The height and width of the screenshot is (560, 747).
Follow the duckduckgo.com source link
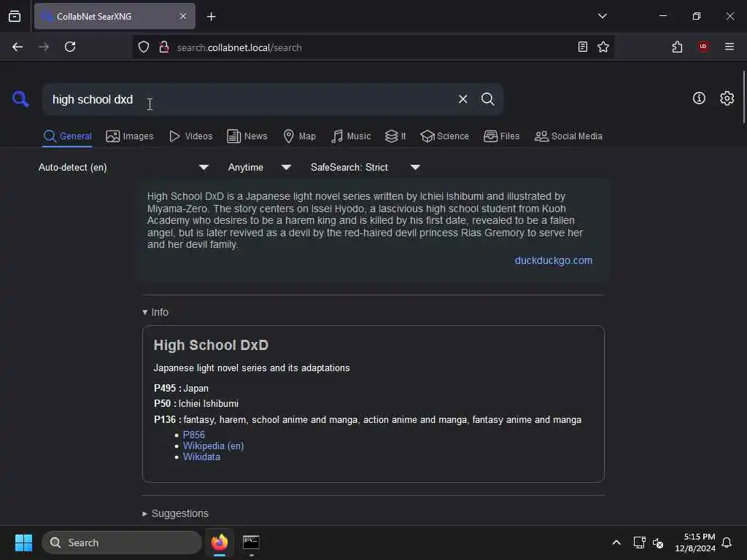[554, 260]
